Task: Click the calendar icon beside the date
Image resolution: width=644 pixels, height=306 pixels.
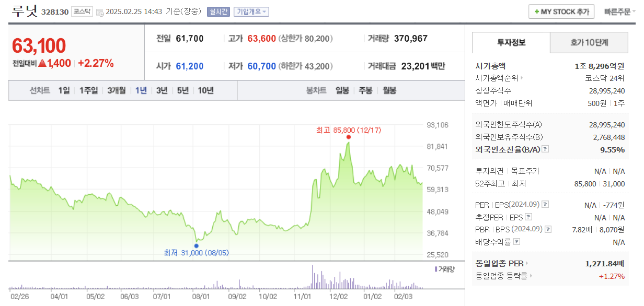Action: point(99,12)
